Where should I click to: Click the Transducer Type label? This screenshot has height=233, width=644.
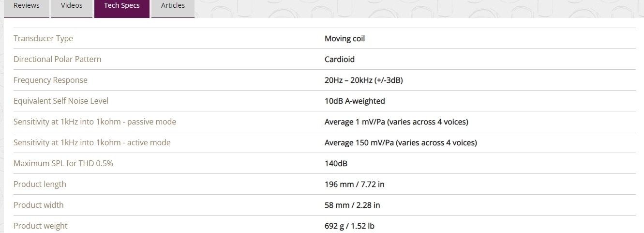(43, 38)
